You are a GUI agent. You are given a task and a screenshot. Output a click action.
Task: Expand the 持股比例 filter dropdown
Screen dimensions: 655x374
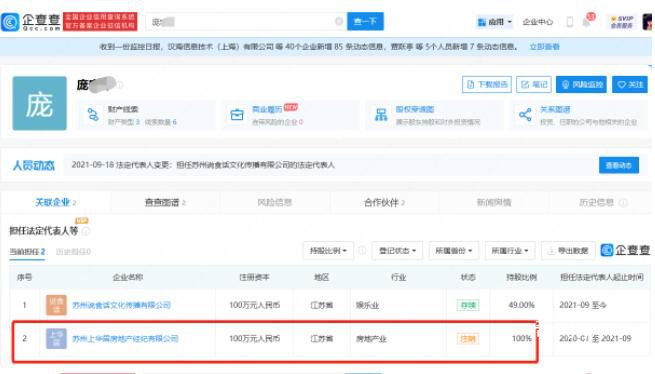[x=328, y=251]
